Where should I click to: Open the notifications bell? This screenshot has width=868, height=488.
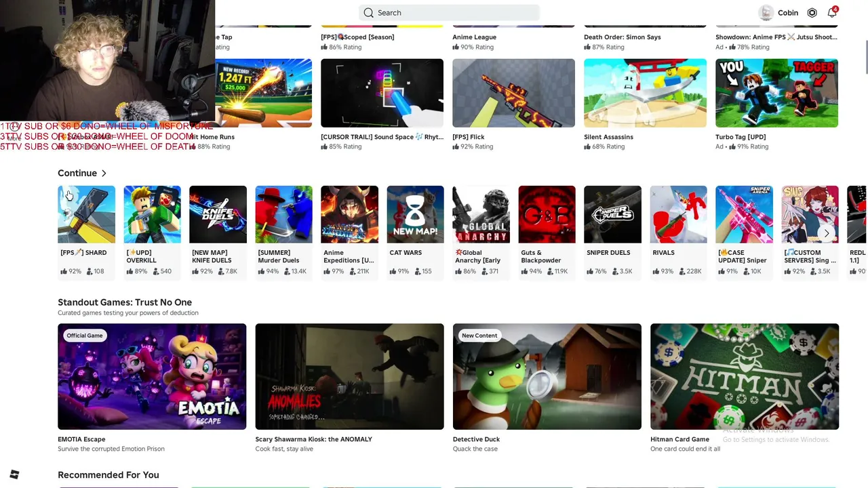point(832,13)
